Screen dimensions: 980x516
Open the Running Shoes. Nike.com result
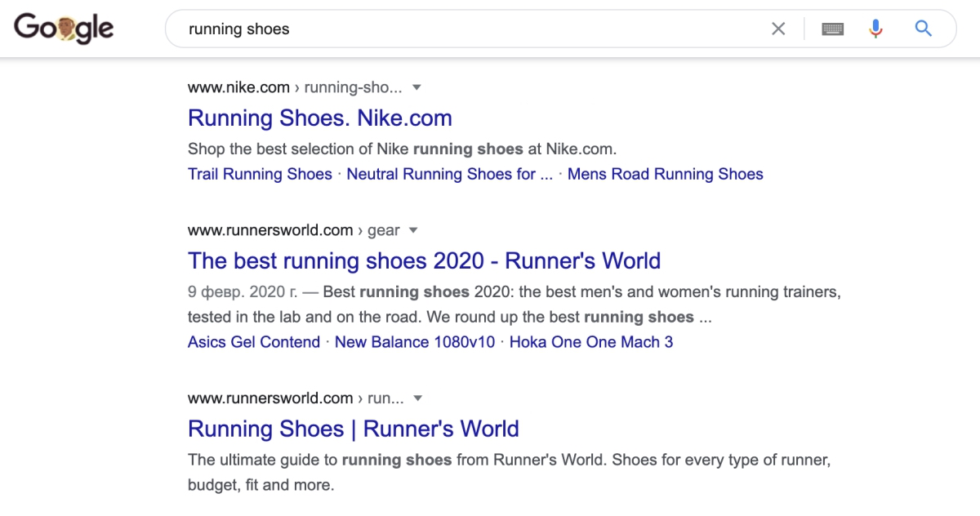pyautogui.click(x=320, y=118)
